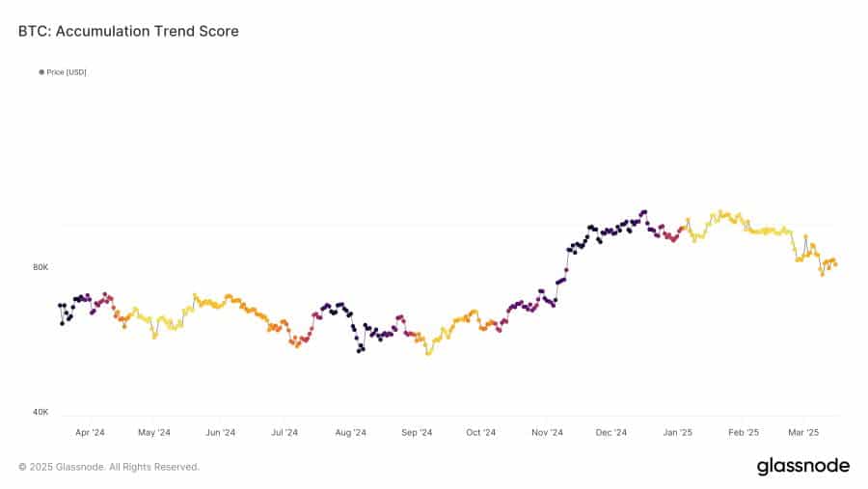Select the Jun '24 x-axis label
This screenshot has height=489, width=868.
pyautogui.click(x=221, y=433)
